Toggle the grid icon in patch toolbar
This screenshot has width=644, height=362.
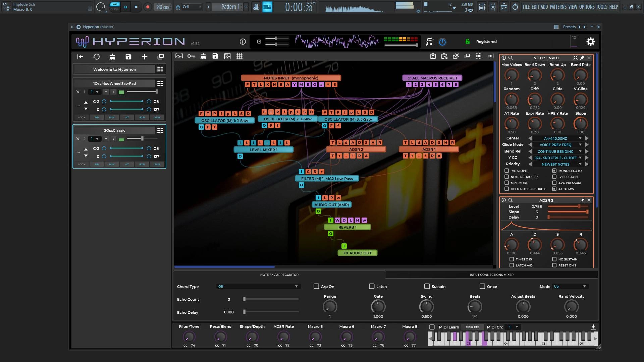pyautogui.click(x=239, y=56)
